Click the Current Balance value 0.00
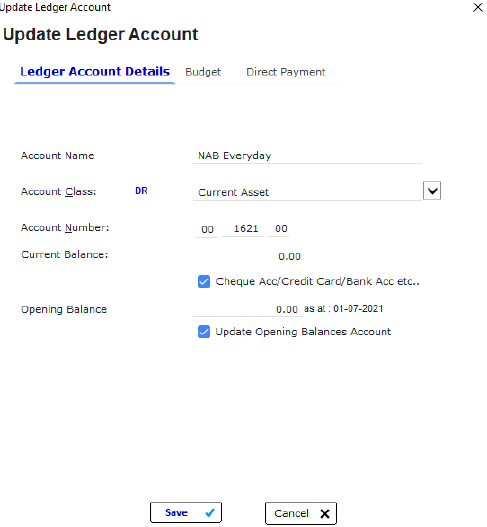 pyautogui.click(x=289, y=257)
